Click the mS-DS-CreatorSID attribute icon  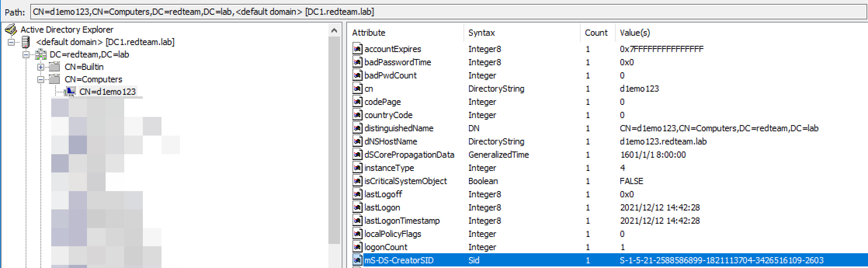357,260
